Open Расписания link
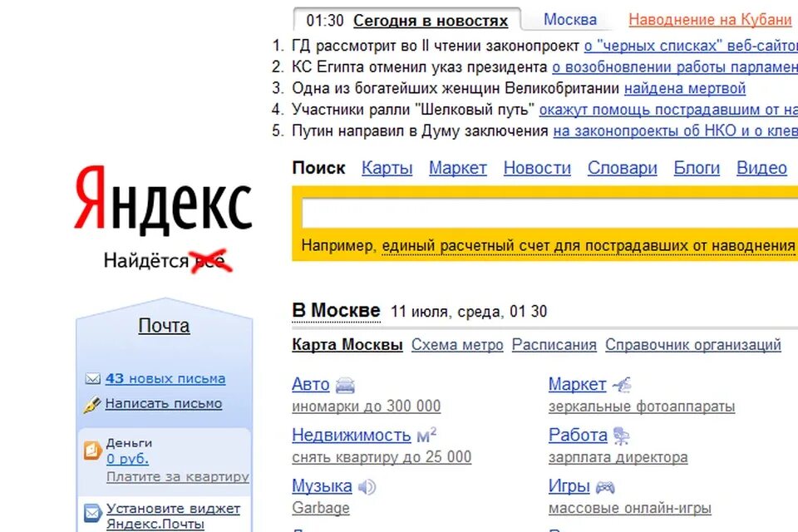The image size is (798, 532). 554,345
